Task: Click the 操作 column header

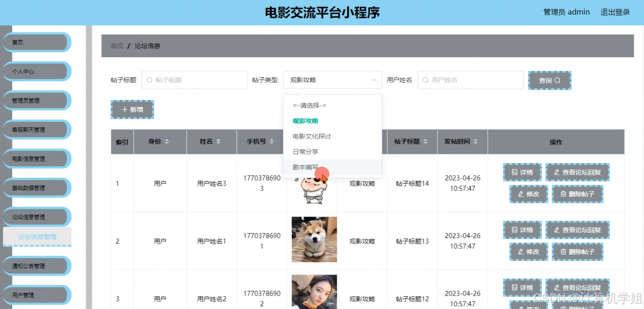Action: (556, 142)
